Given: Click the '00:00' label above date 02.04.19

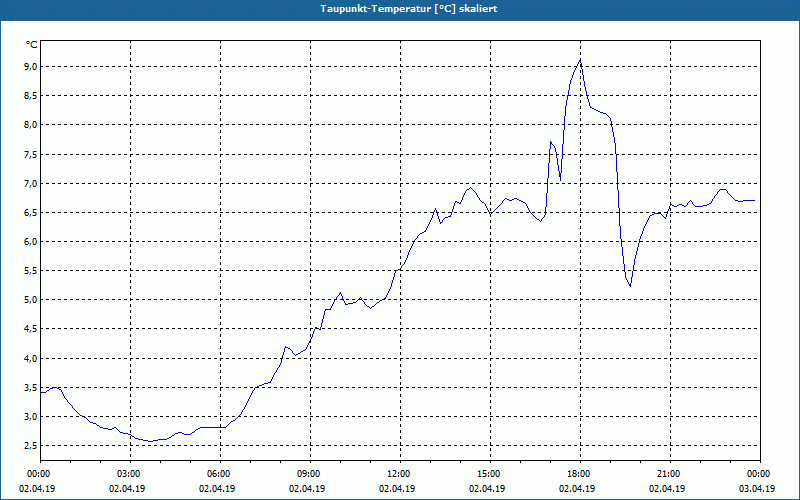Looking at the screenshot, I should point(38,474).
